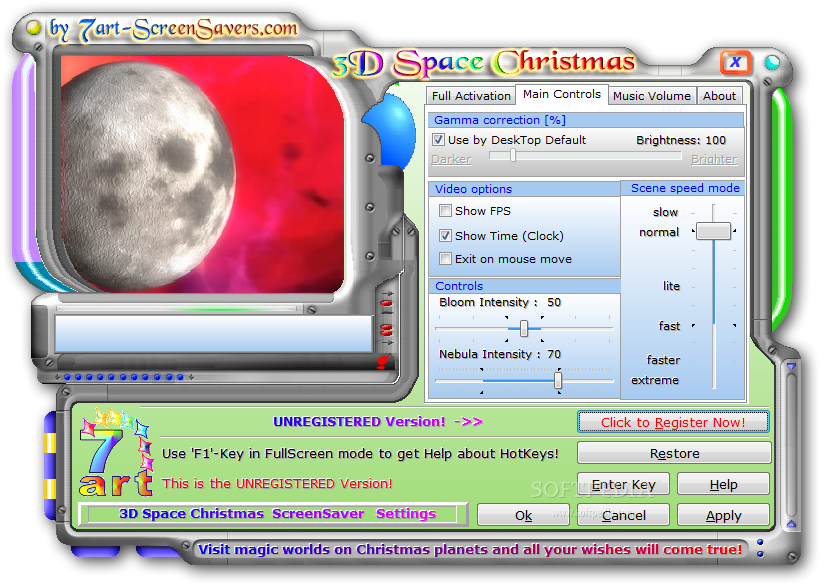Click the blue up arrow on right scroll rail
Screen dimensions: 821x585
791,523
